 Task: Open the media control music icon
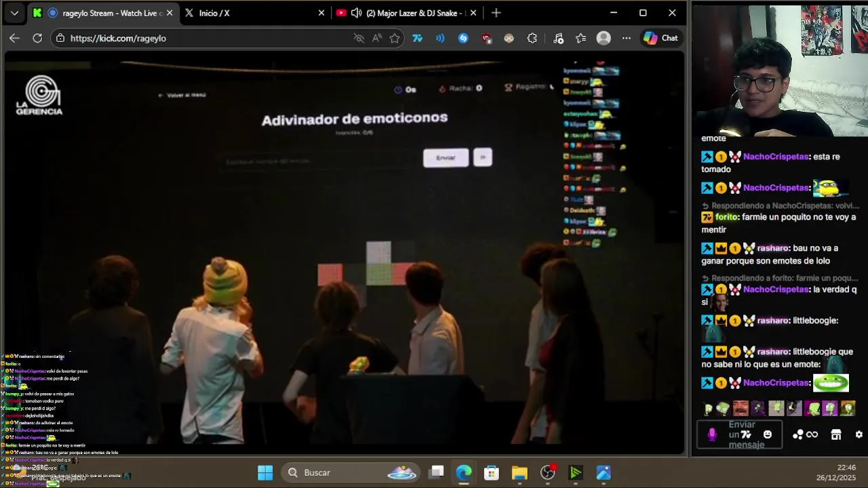coord(558,38)
